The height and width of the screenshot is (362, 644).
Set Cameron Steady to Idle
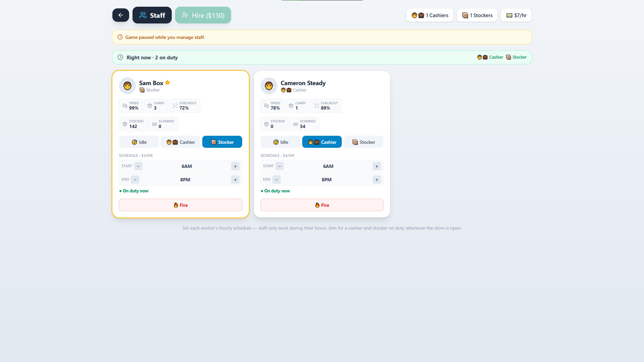[280, 142]
